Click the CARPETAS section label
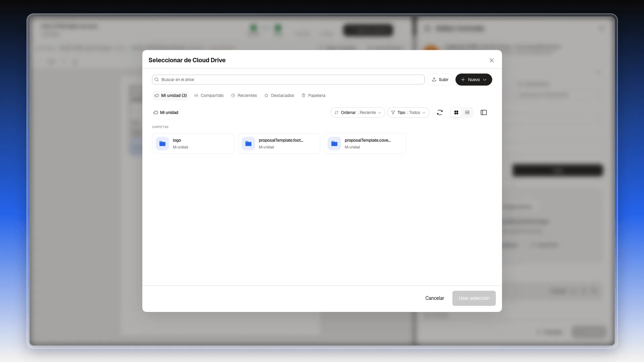The height and width of the screenshot is (362, 644). (x=160, y=127)
